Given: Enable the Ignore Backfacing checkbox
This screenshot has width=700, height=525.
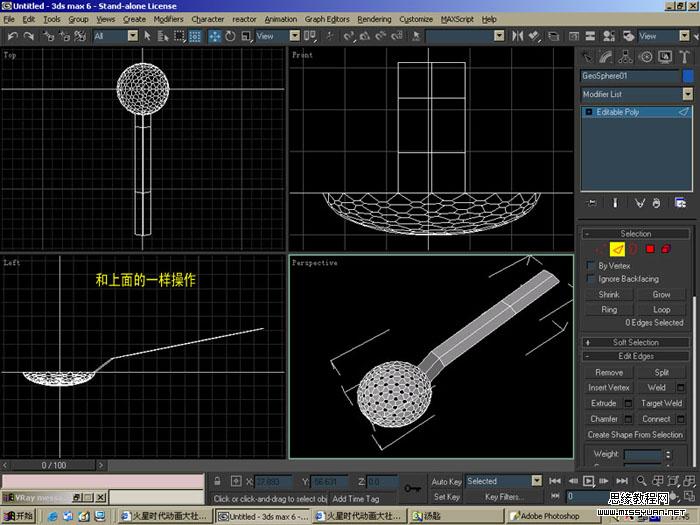Looking at the screenshot, I should pos(591,279).
